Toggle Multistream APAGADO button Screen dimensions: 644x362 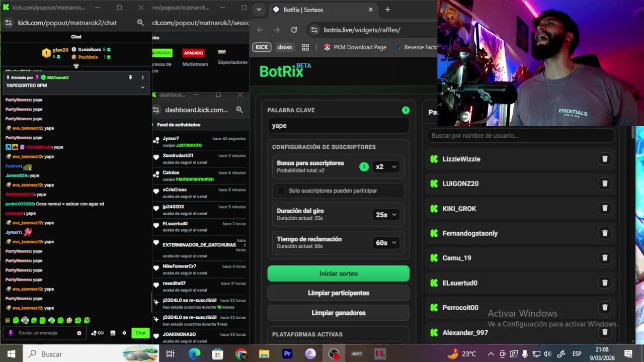click(x=193, y=53)
